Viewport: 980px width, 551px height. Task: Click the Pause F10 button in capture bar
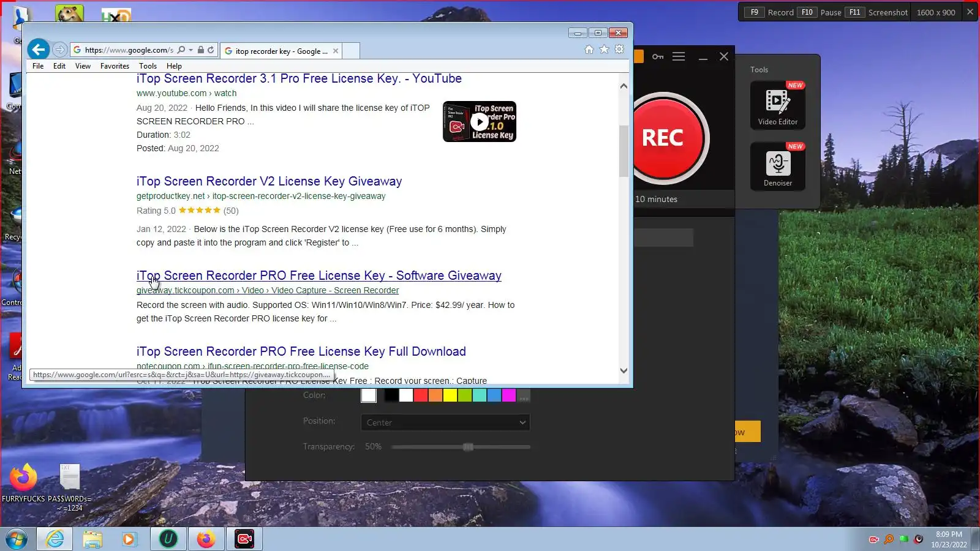click(820, 12)
